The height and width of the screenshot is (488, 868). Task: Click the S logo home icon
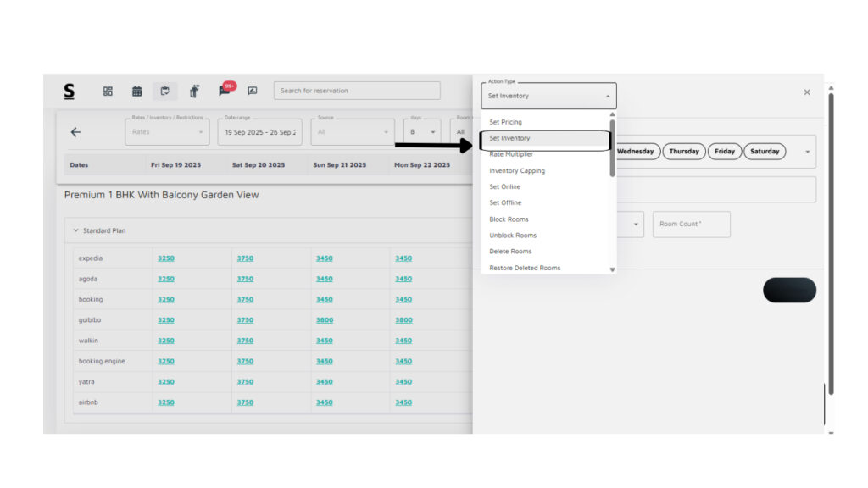[x=70, y=91]
